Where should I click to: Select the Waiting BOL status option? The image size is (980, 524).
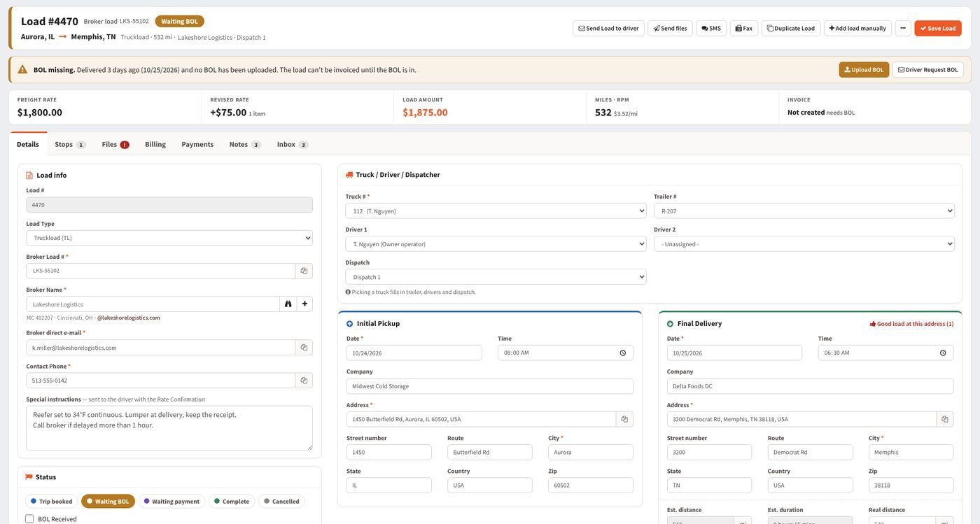pos(108,502)
